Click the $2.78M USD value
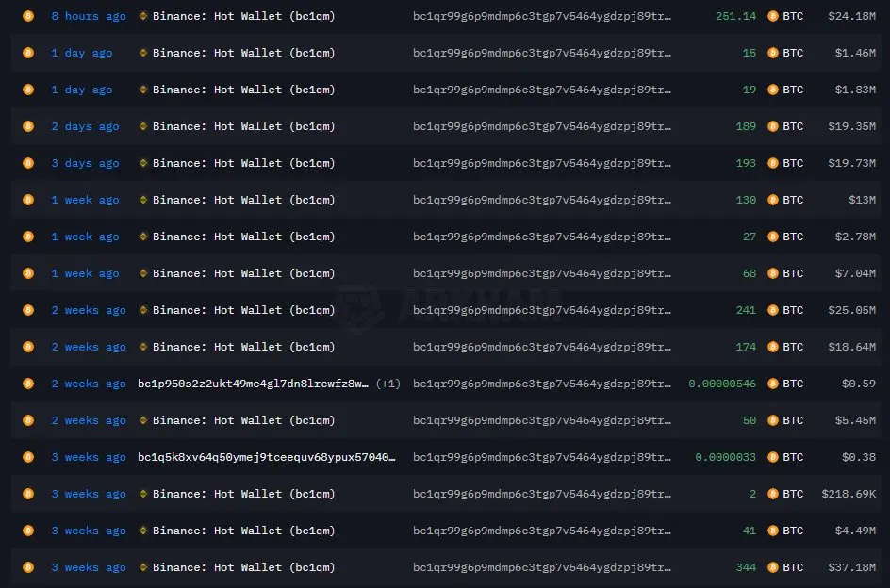 pyautogui.click(x=855, y=237)
